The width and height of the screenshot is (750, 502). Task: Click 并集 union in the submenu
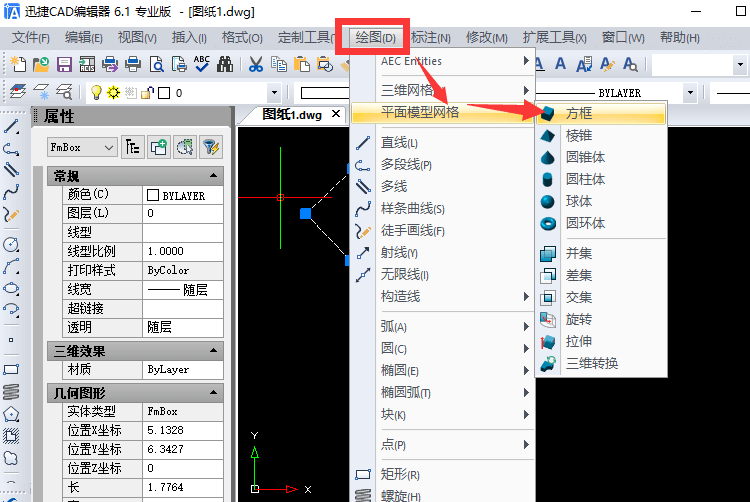tap(578, 253)
